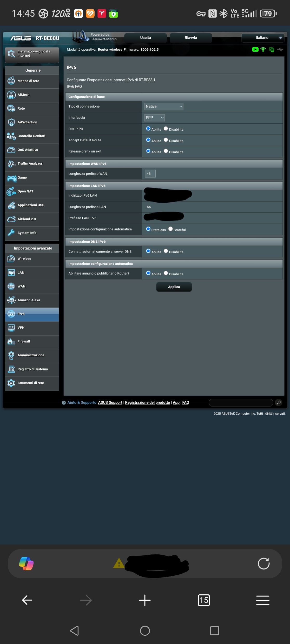Disable automatic DNS server connection
The height and width of the screenshot is (644, 290).
coord(166,251)
